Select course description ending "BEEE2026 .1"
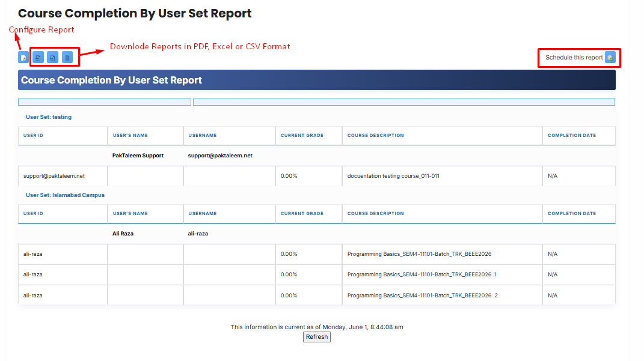This screenshot has height=361, width=644. pos(422,275)
